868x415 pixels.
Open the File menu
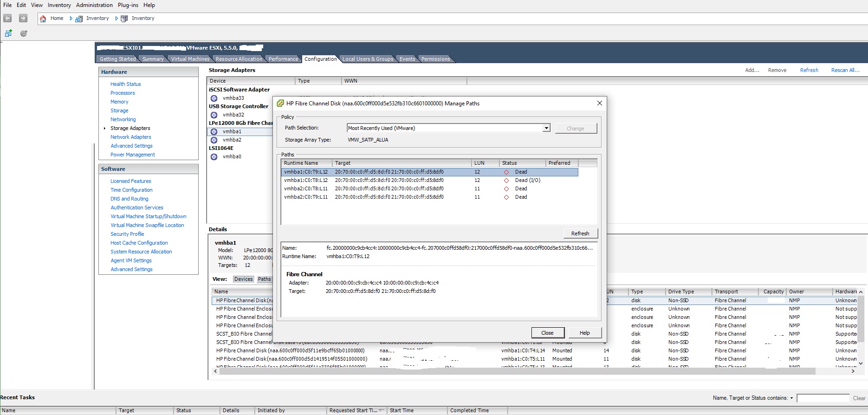point(7,5)
